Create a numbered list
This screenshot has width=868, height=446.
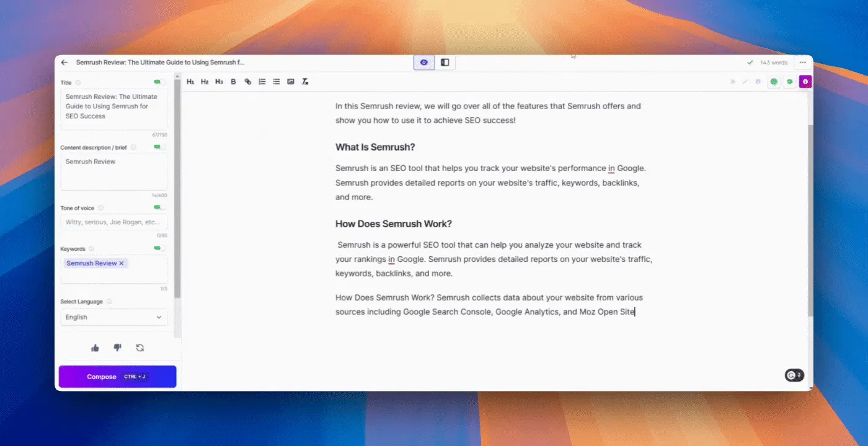pyautogui.click(x=262, y=81)
